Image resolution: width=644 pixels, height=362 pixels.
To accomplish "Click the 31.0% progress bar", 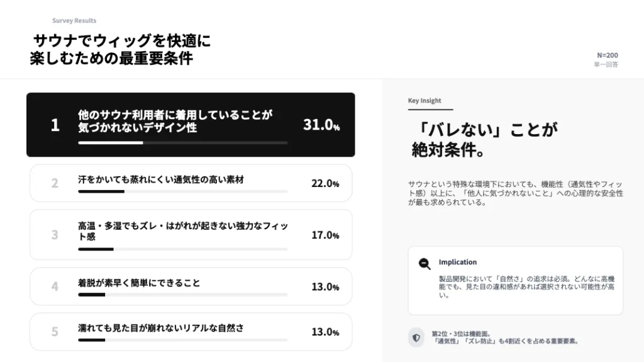I will point(182,143).
